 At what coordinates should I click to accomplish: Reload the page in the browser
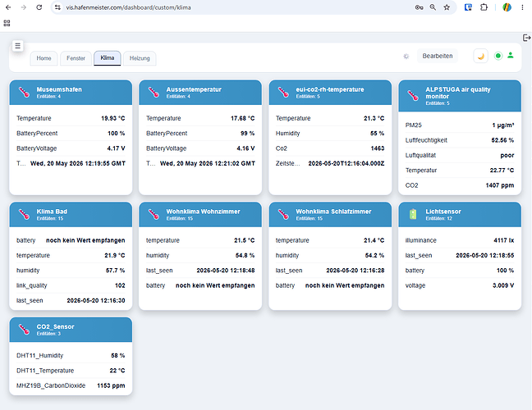(39, 7)
